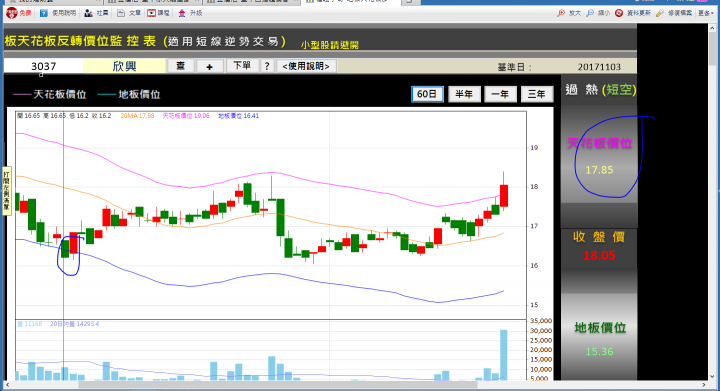Click the tallest volume bar in volume chart
The image size is (720, 391).
[x=504, y=355]
